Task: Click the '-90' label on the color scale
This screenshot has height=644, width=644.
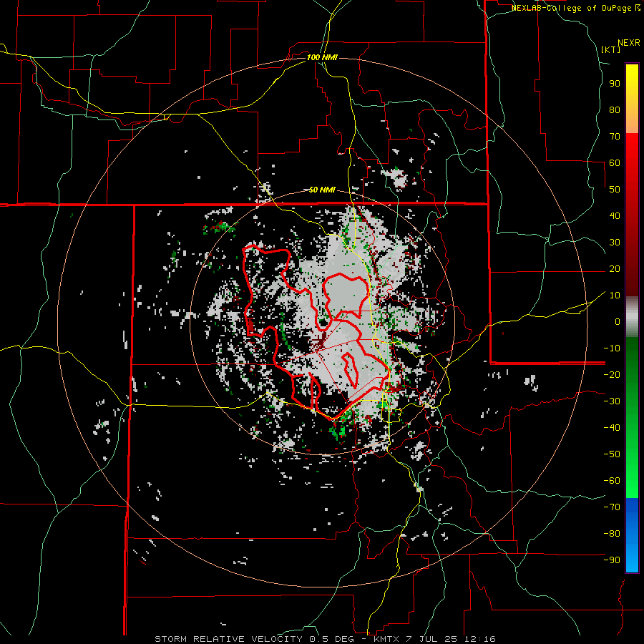Action: [612, 560]
